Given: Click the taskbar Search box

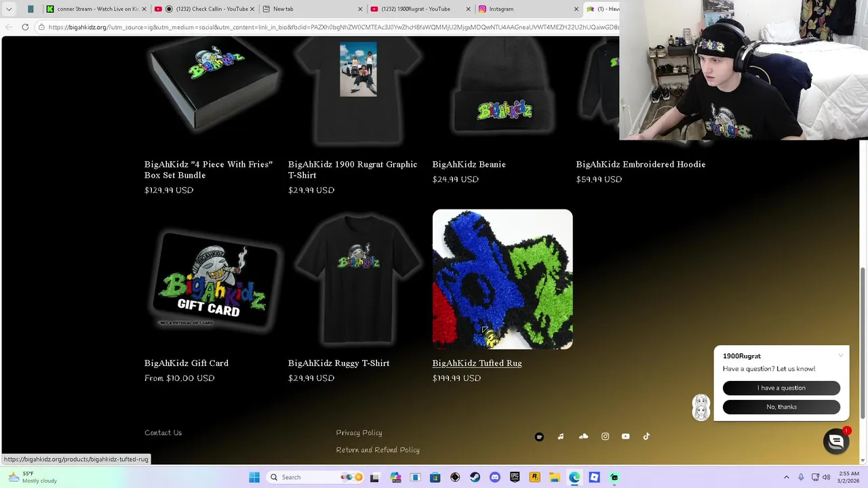Looking at the screenshot, I should (x=315, y=477).
